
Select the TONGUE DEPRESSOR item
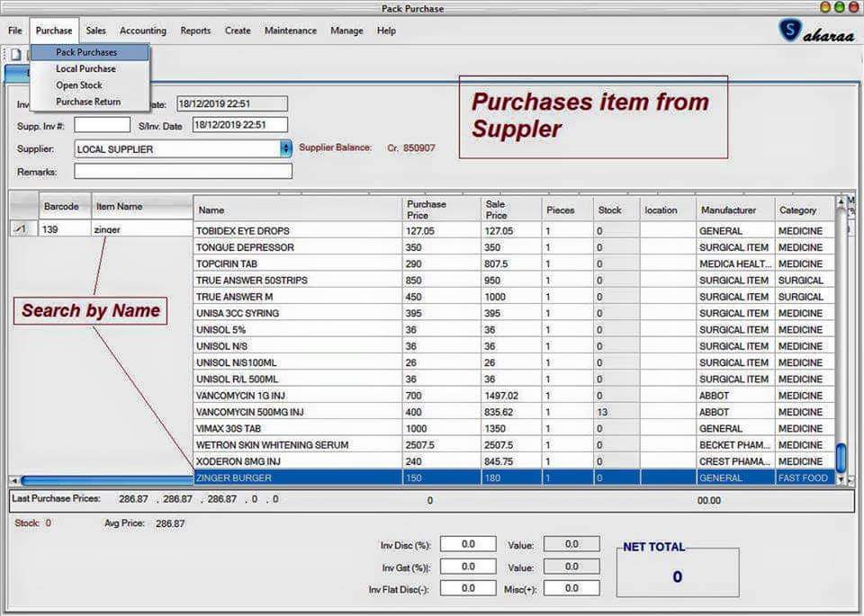tap(515, 247)
